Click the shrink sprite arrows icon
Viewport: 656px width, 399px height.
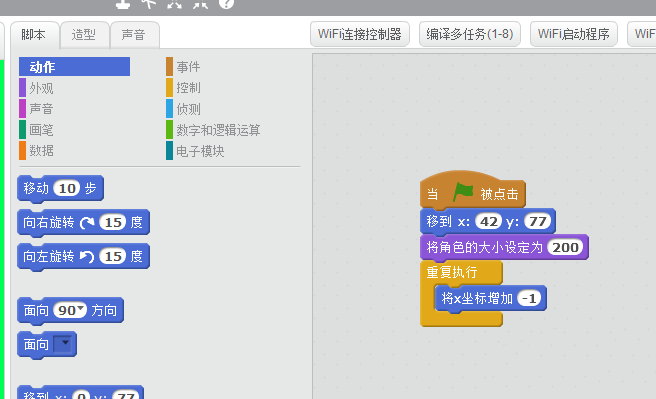coord(200,3)
